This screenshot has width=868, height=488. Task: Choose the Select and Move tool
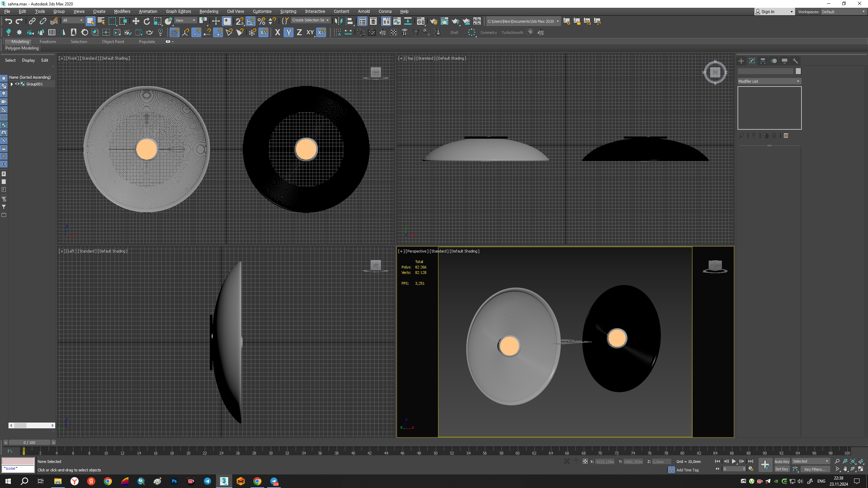136,21
